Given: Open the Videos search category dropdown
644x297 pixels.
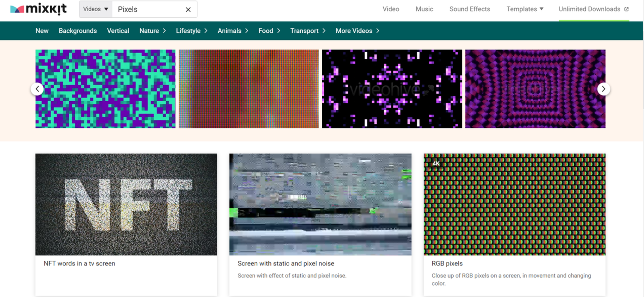Looking at the screenshot, I should coord(95,9).
